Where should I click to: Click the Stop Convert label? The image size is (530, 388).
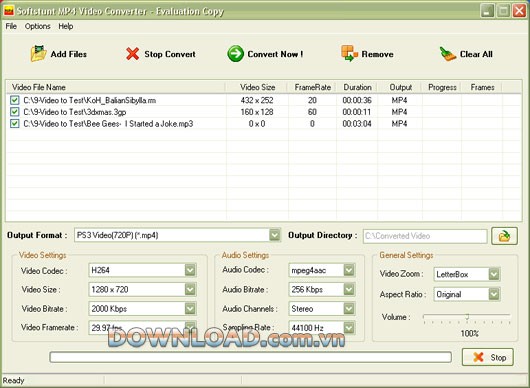(x=170, y=54)
